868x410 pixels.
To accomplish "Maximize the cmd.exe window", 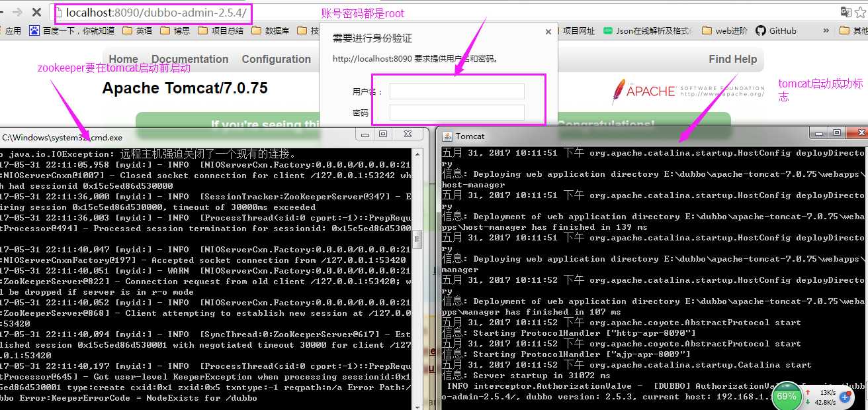I will click(x=383, y=134).
